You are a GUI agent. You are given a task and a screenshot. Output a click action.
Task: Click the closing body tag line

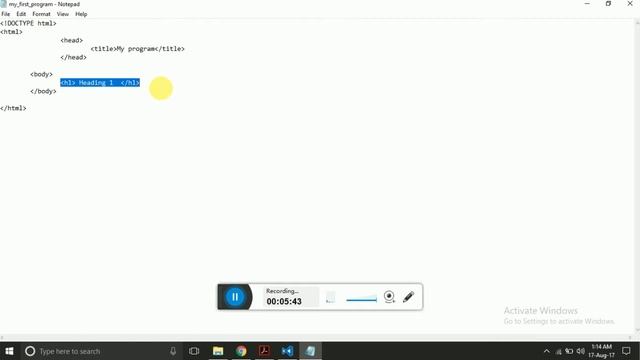click(x=43, y=91)
